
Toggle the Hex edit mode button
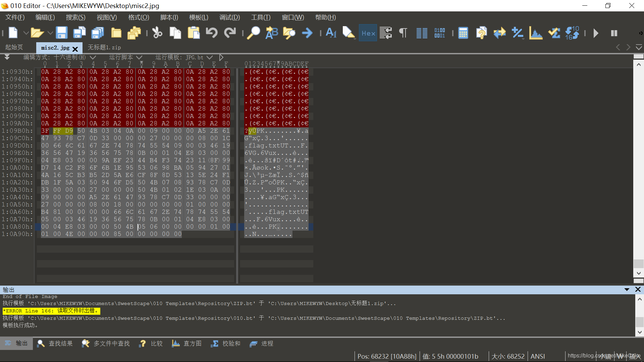point(368,33)
